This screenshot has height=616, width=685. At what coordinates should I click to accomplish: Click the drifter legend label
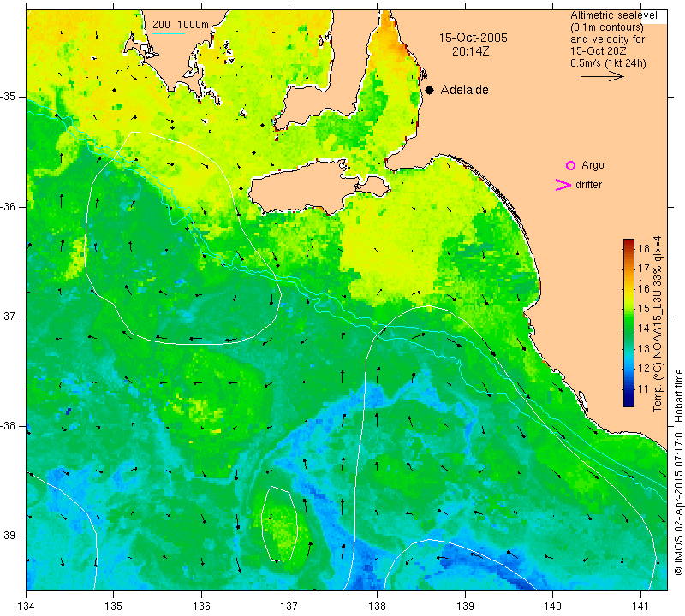point(588,185)
